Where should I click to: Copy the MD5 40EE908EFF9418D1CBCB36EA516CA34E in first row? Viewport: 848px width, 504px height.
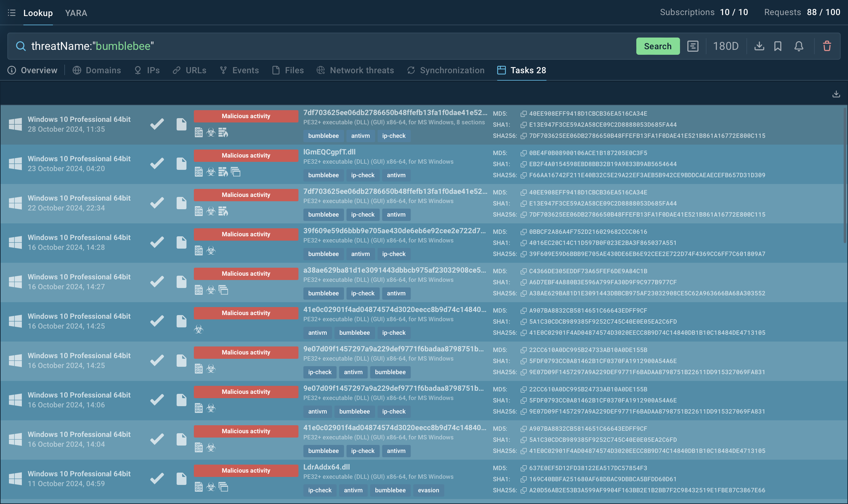[524, 114]
